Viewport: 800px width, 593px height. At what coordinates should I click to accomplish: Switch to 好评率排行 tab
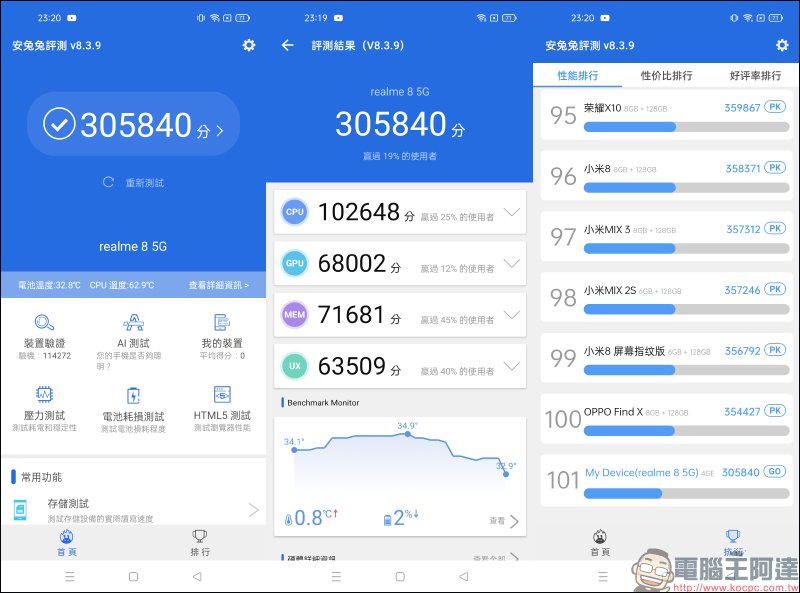[755, 76]
